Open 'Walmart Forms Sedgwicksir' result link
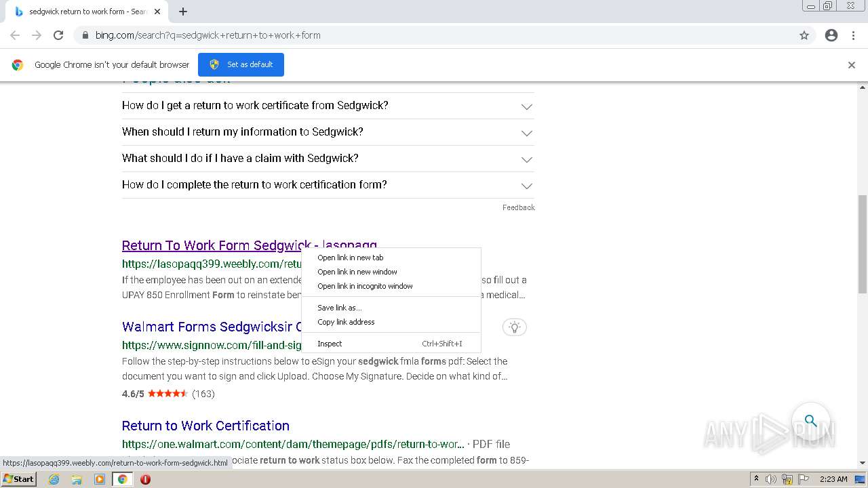The width and height of the screenshot is (868, 488). tap(212, 327)
